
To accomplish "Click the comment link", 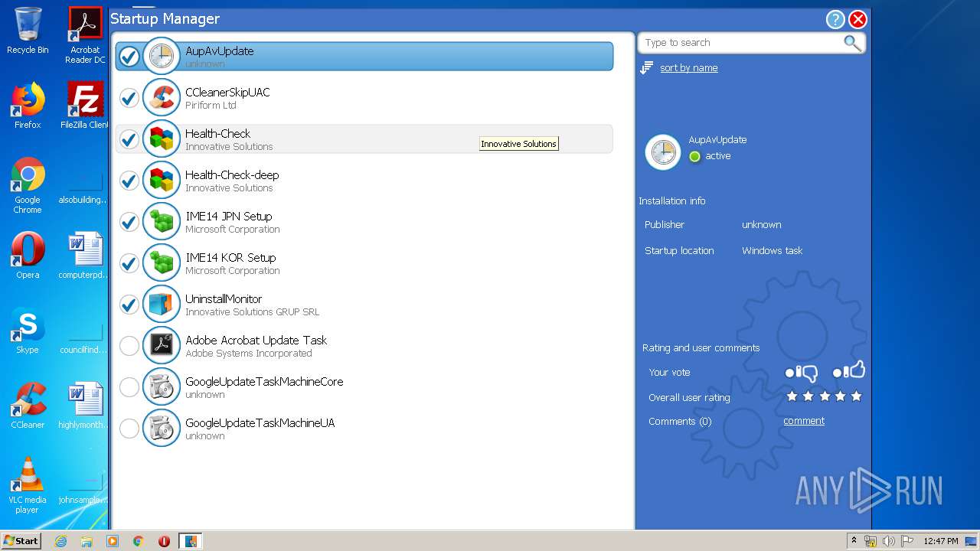I will (x=804, y=421).
